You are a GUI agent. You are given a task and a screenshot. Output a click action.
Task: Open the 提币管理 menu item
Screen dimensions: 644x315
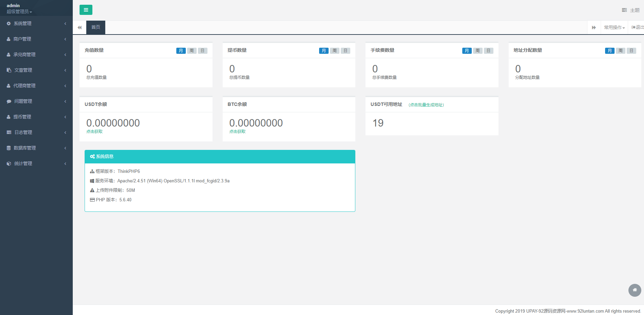[x=36, y=117]
